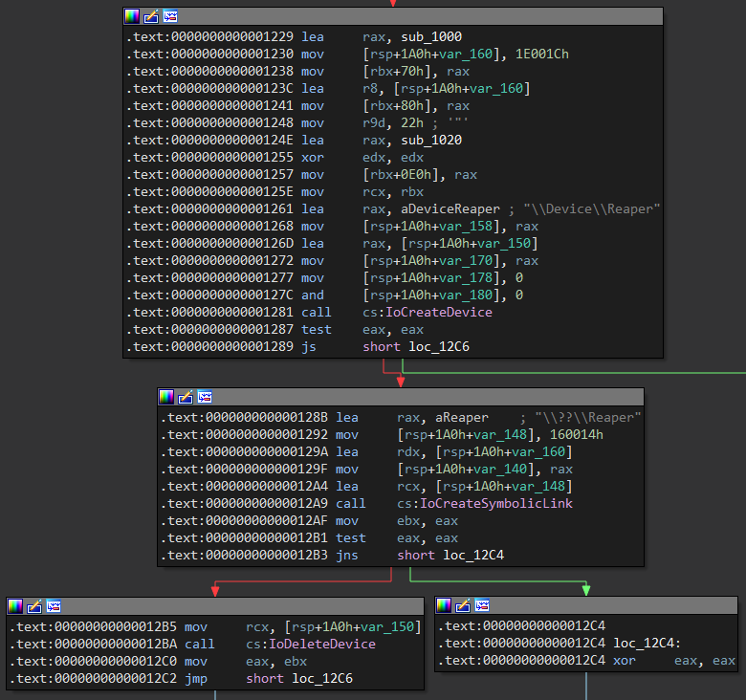
Task: Click the aDeviceReaper string reference
Action: pyautogui.click(x=450, y=209)
